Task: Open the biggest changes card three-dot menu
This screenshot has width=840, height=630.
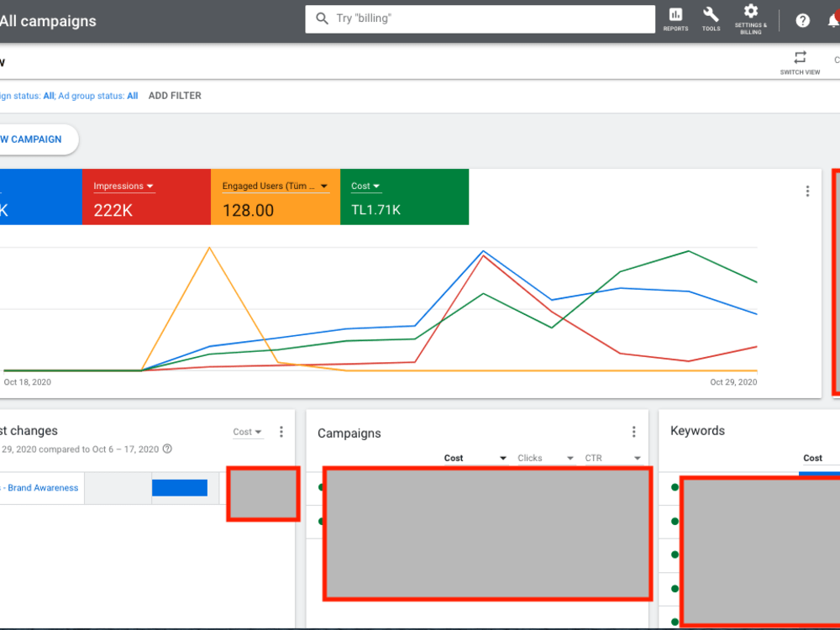Action: (x=281, y=432)
